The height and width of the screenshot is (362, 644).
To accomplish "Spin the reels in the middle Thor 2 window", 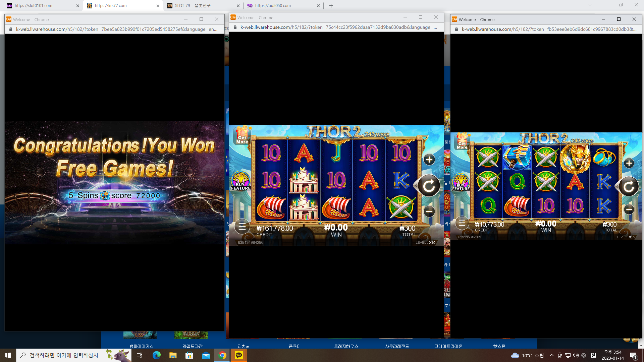I will (x=429, y=186).
